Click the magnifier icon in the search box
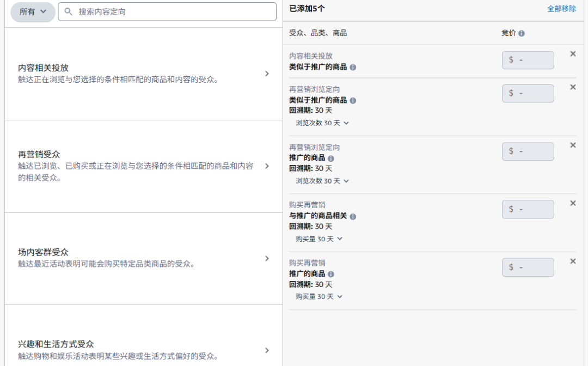The image size is (588, 366). click(x=67, y=11)
